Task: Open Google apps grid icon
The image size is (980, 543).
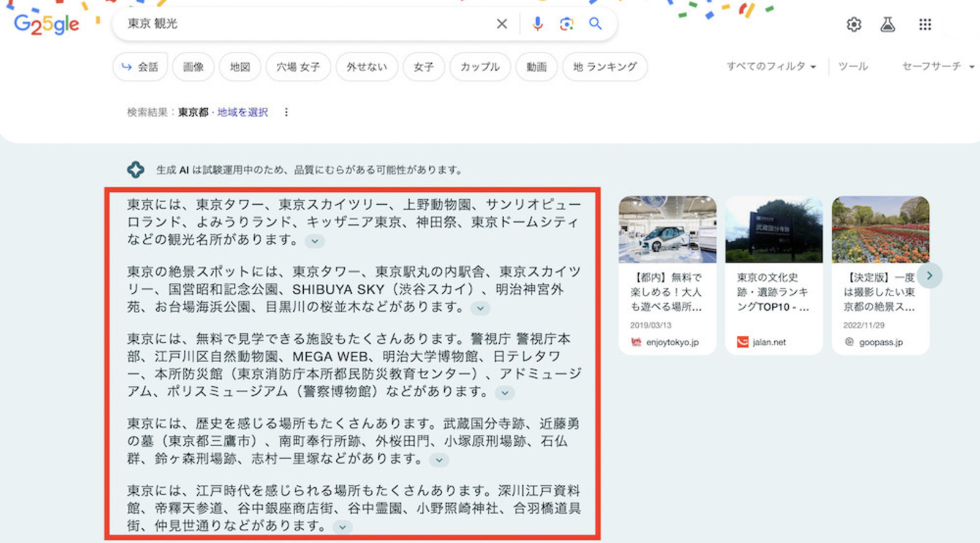Action: coord(925,25)
